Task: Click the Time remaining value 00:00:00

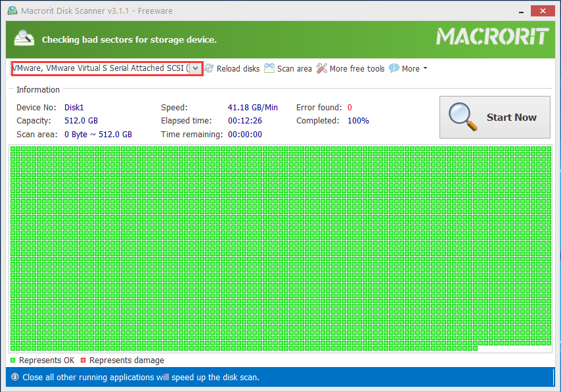Action: pos(245,135)
